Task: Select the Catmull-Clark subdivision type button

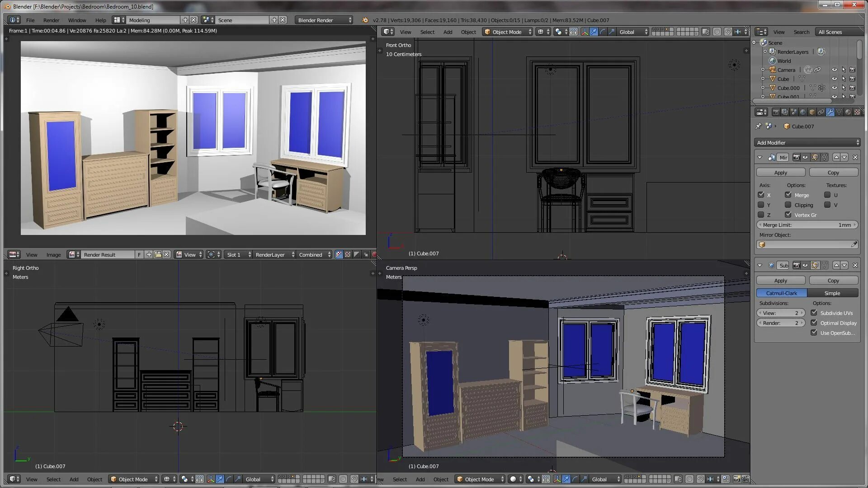Action: point(781,293)
